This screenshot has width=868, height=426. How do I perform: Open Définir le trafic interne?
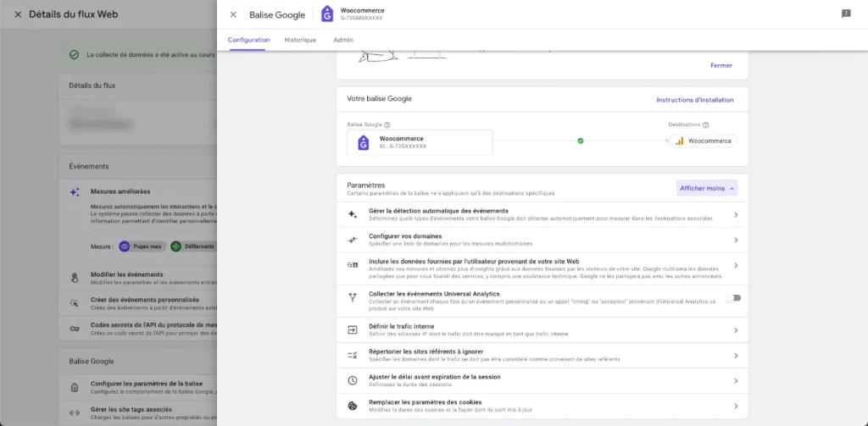pos(542,330)
